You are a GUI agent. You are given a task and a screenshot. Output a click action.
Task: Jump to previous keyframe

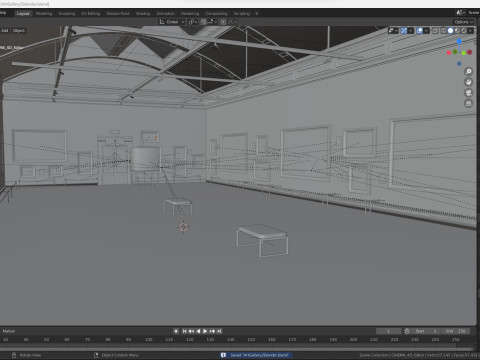(191, 331)
